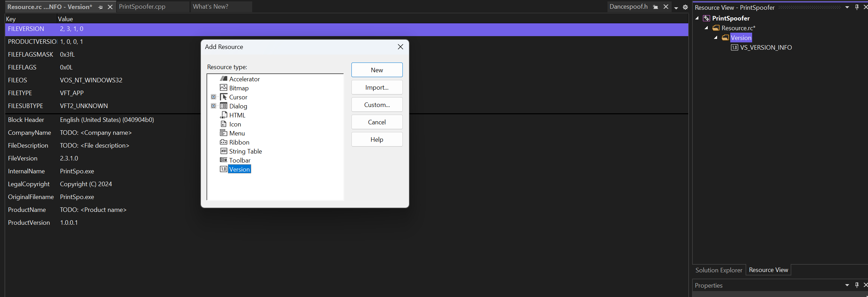Click the CompanyName value field

click(x=96, y=133)
